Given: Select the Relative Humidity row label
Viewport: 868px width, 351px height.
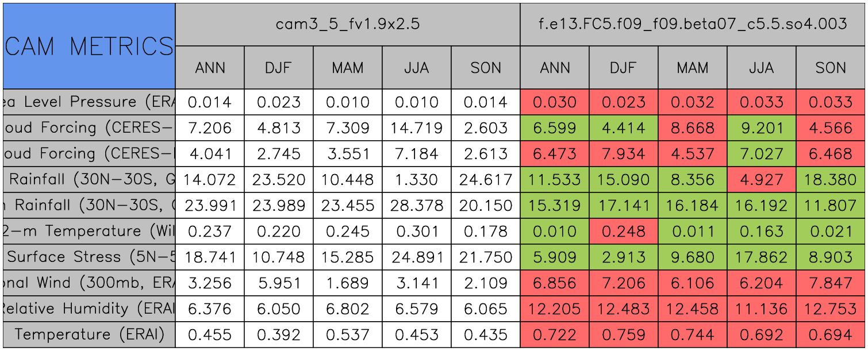Looking at the screenshot, I should tap(89, 308).
